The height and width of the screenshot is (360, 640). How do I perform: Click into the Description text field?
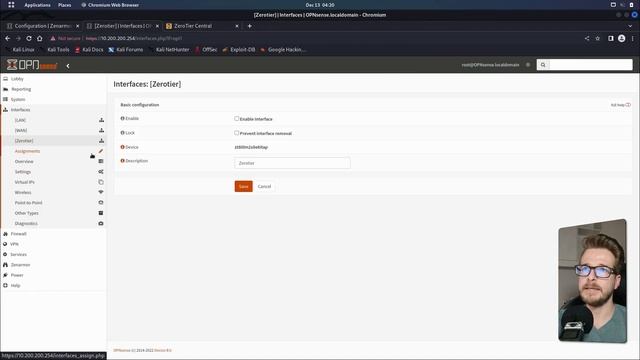tap(292, 163)
